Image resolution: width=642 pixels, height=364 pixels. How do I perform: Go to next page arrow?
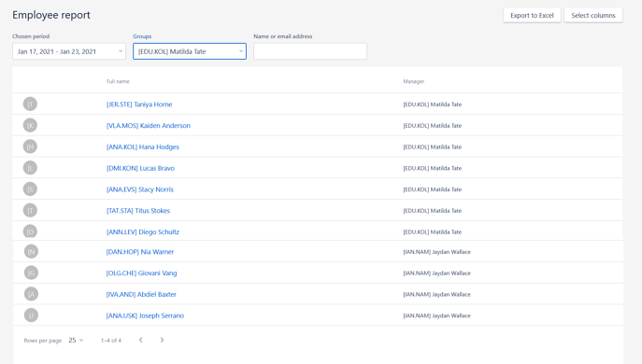163,340
